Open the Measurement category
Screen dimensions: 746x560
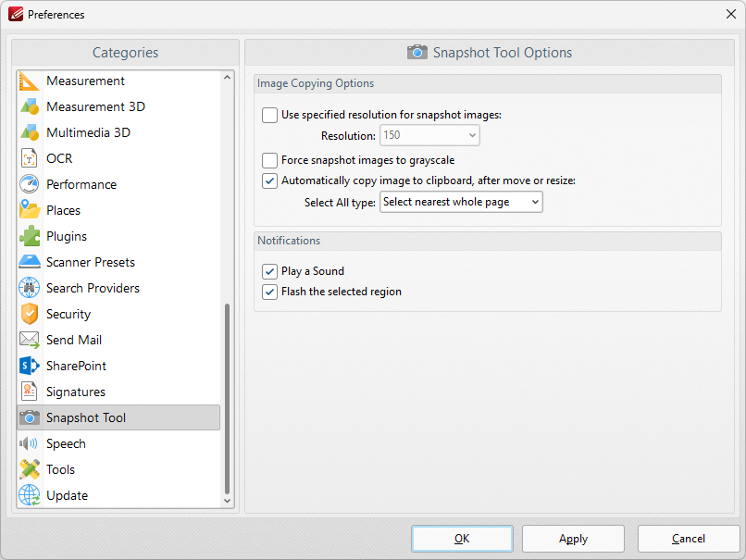(118, 81)
